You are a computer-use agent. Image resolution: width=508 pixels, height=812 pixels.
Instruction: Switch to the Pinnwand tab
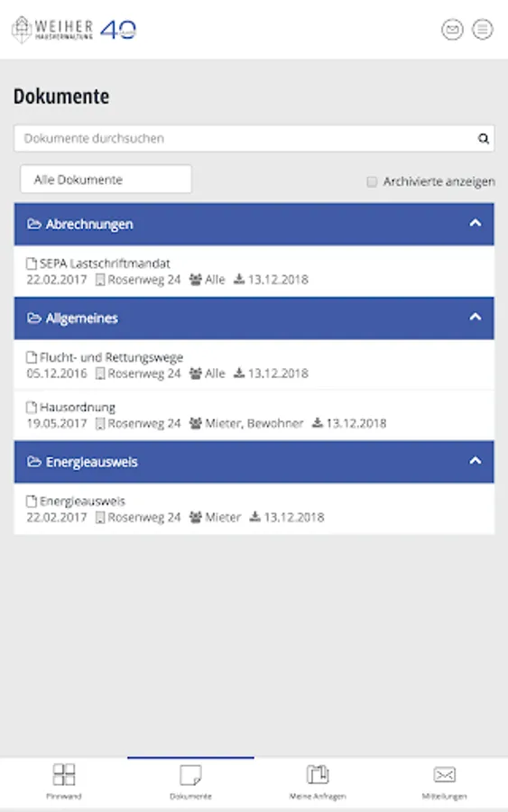64,782
